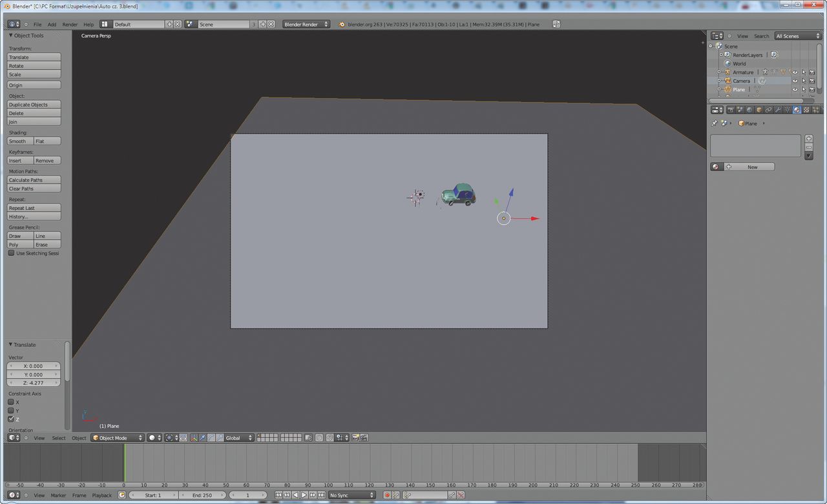Open the Particles properties icon

(815, 110)
